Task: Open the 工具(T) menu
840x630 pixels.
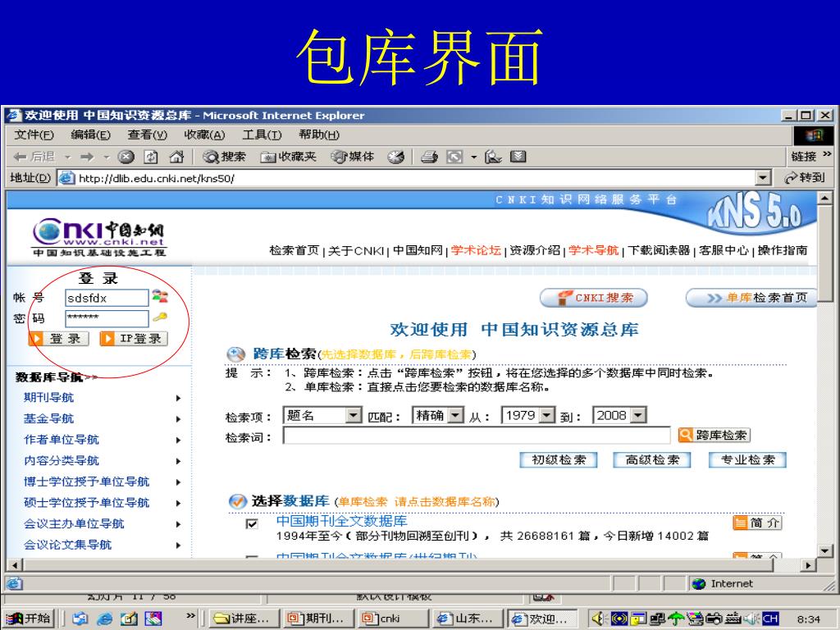Action: coord(262,135)
